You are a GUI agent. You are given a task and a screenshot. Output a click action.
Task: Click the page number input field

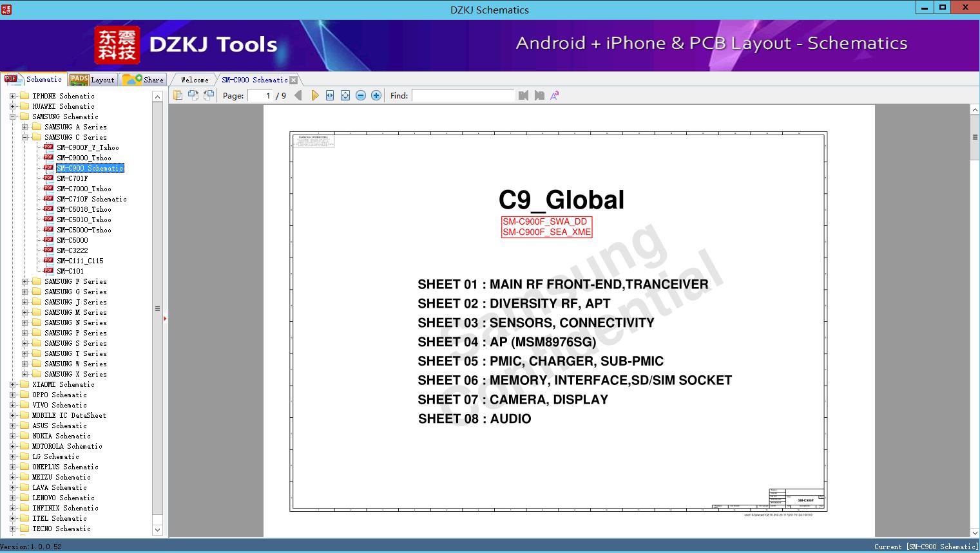click(x=260, y=95)
